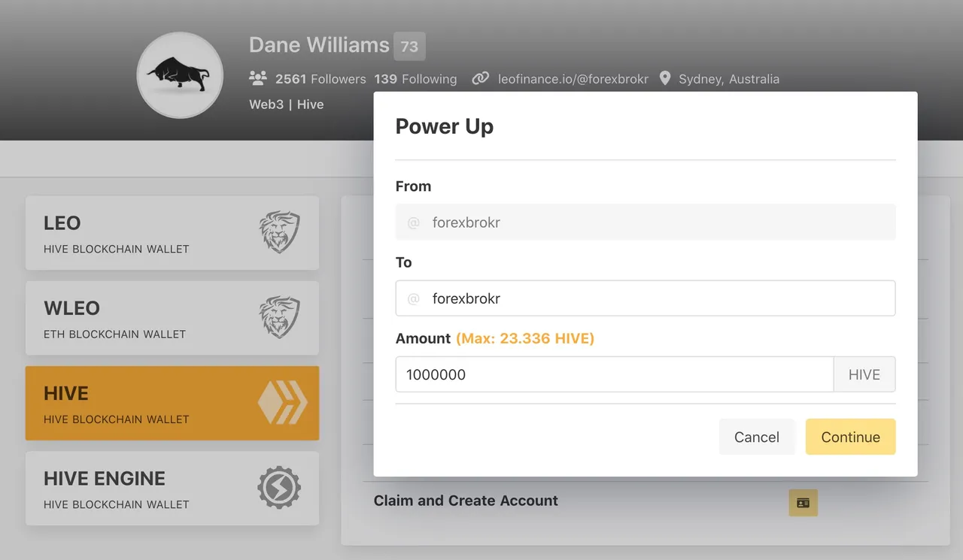
Task: Click the Continue button in Power Up
Action: tap(850, 437)
